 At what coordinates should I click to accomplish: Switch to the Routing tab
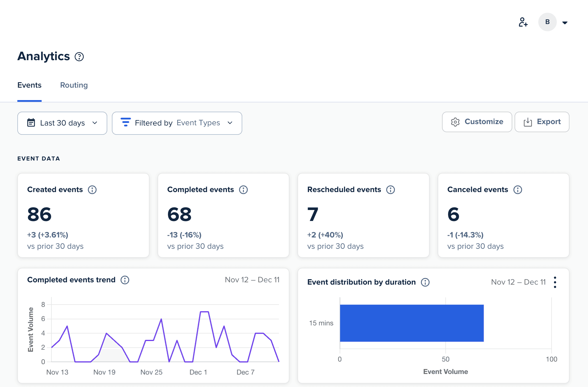point(74,85)
